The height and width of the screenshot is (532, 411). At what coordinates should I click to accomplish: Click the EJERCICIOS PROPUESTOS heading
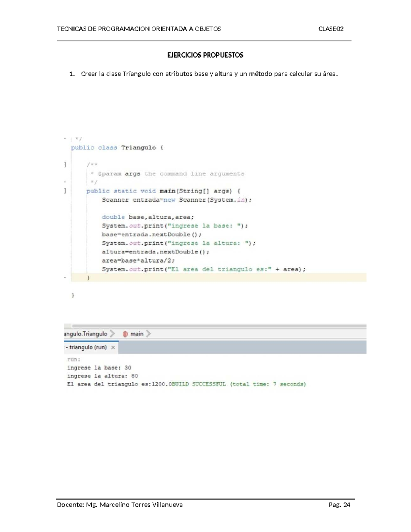click(205, 55)
